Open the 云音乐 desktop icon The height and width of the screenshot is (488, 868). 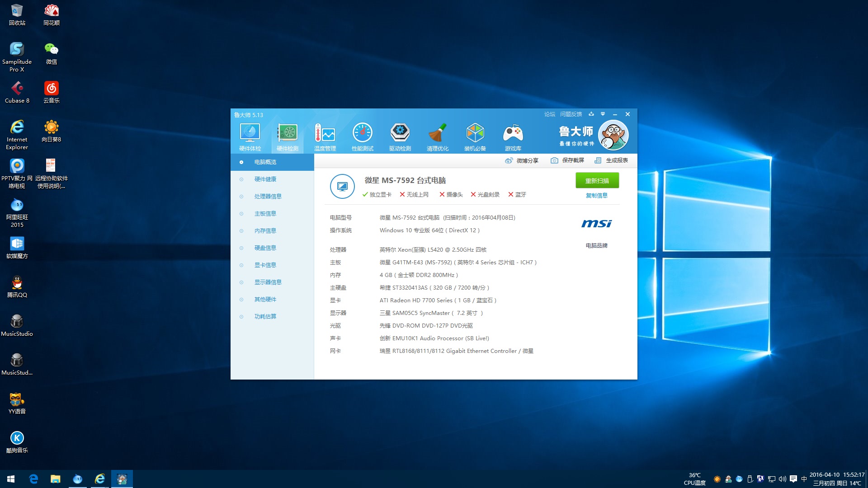click(52, 93)
